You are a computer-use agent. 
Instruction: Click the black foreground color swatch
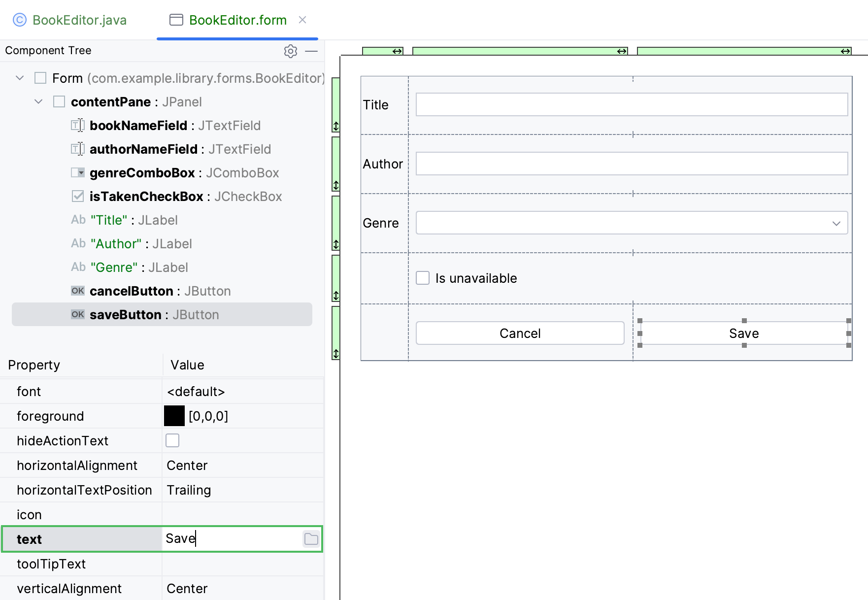(x=174, y=415)
